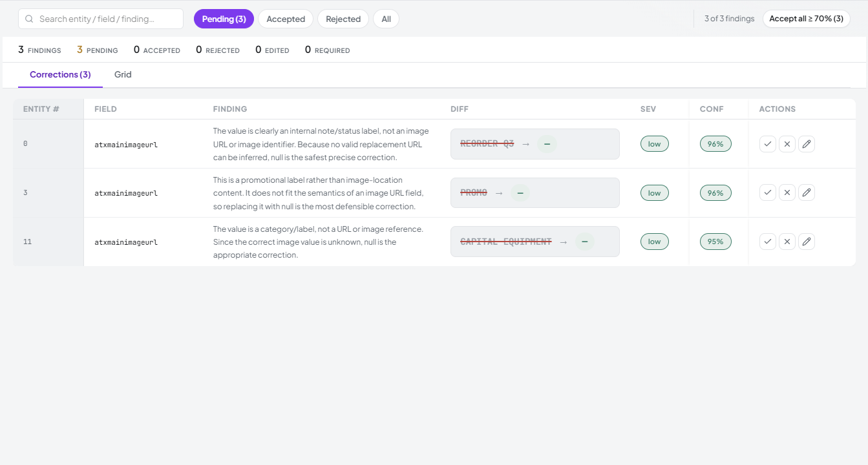
Task: Accept the PROMO correction with checkmark
Action: (x=768, y=192)
